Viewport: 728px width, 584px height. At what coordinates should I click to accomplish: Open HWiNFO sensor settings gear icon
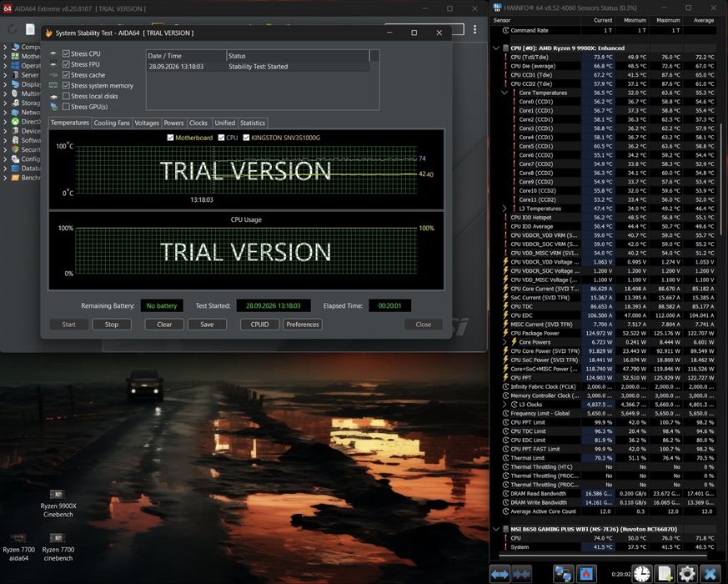(687, 574)
